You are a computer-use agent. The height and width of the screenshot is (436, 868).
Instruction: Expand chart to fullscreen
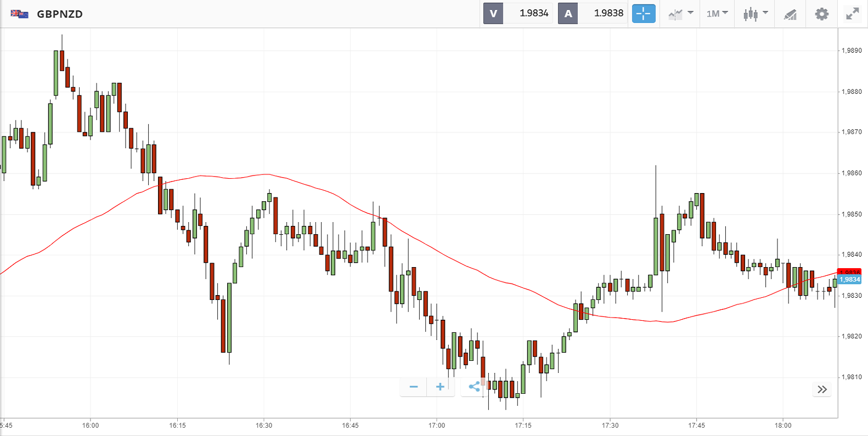pyautogui.click(x=852, y=14)
